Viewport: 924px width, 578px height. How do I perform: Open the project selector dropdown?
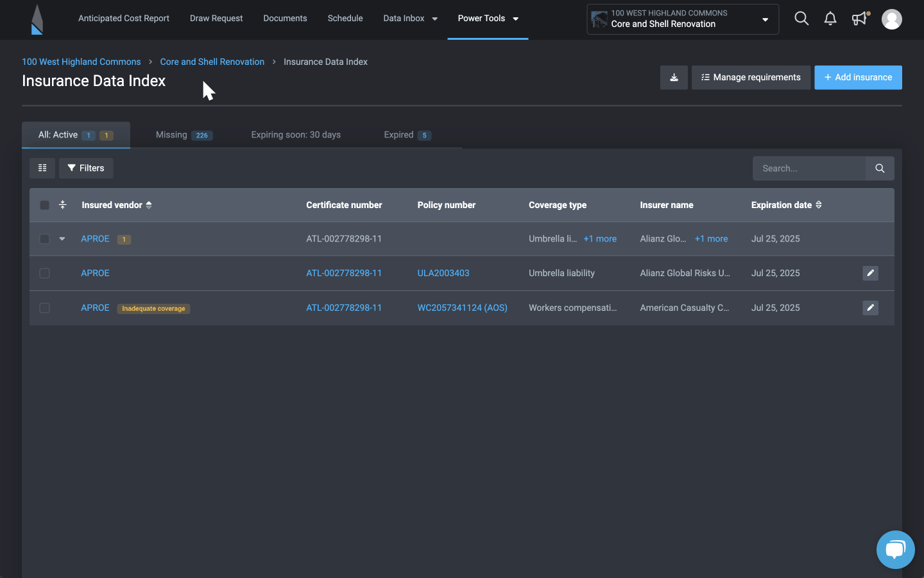683,19
